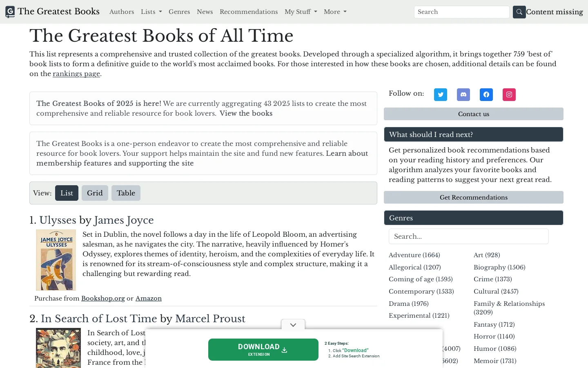Open the rankings page link
This screenshot has width=588, height=368.
point(76,74)
